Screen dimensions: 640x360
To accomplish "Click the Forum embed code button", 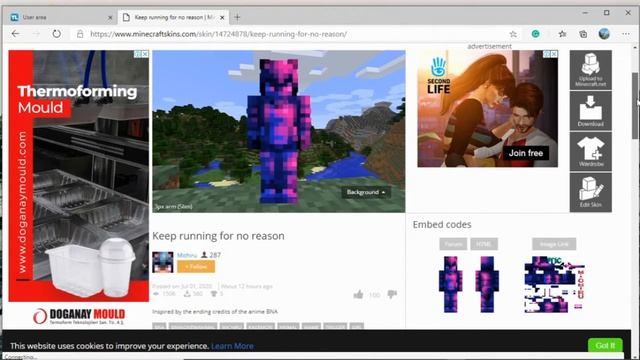I will (x=453, y=244).
